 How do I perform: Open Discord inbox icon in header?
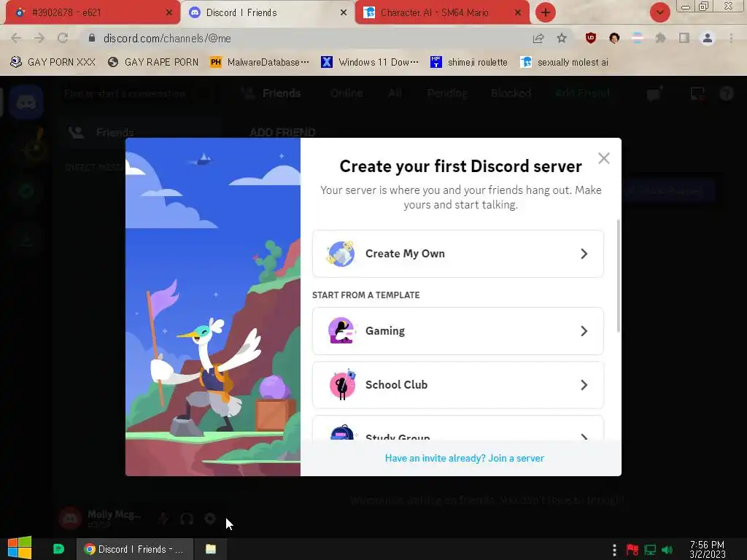697,94
